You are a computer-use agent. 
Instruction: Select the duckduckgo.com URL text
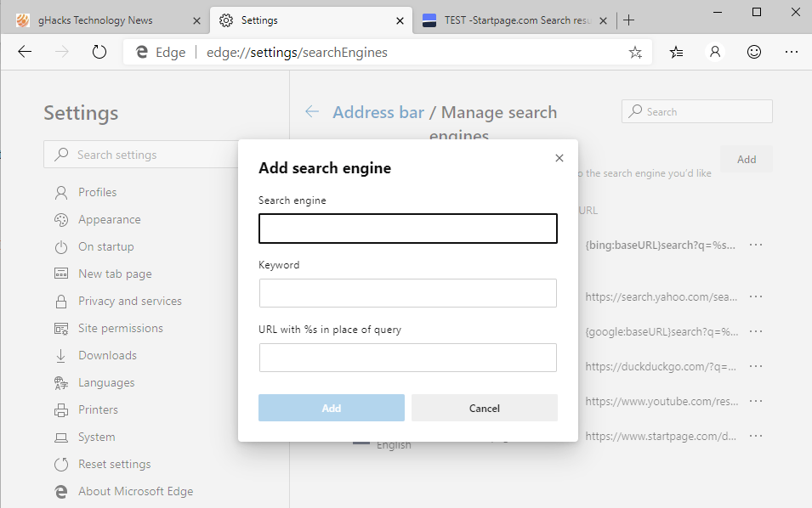coord(661,367)
